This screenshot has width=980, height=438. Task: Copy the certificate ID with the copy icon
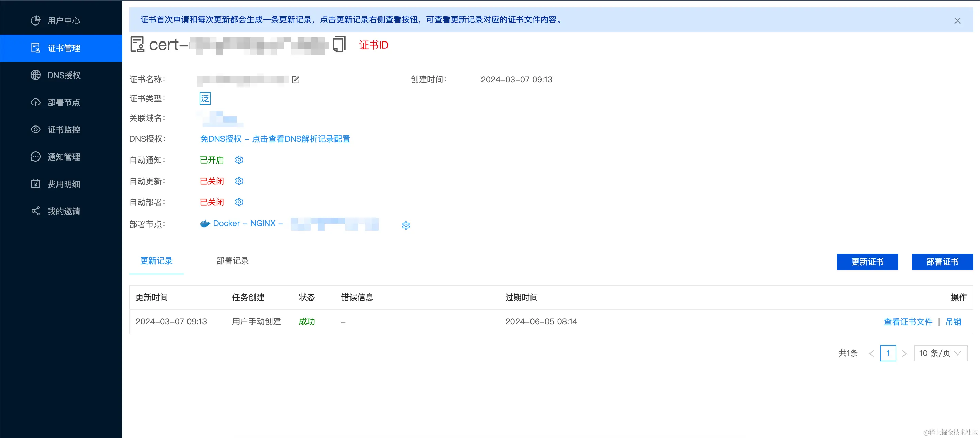[x=339, y=45]
